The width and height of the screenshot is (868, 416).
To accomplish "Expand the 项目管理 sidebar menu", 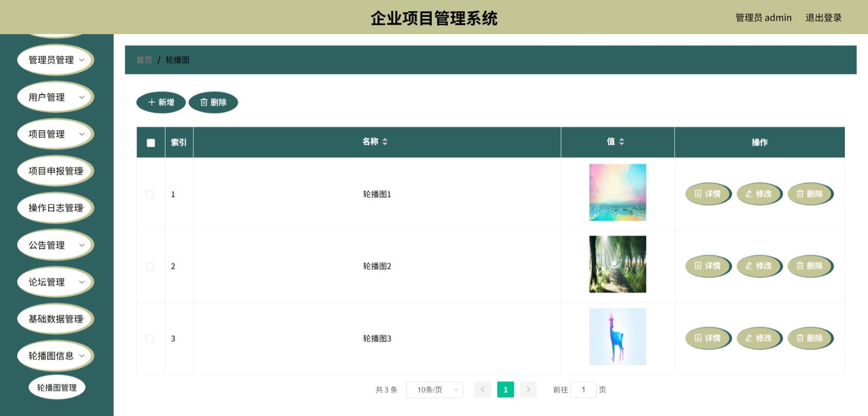I will point(56,134).
